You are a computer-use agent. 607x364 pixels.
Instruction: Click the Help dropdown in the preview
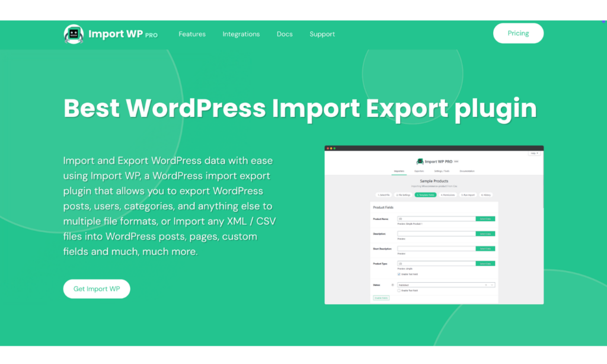pos(534,154)
